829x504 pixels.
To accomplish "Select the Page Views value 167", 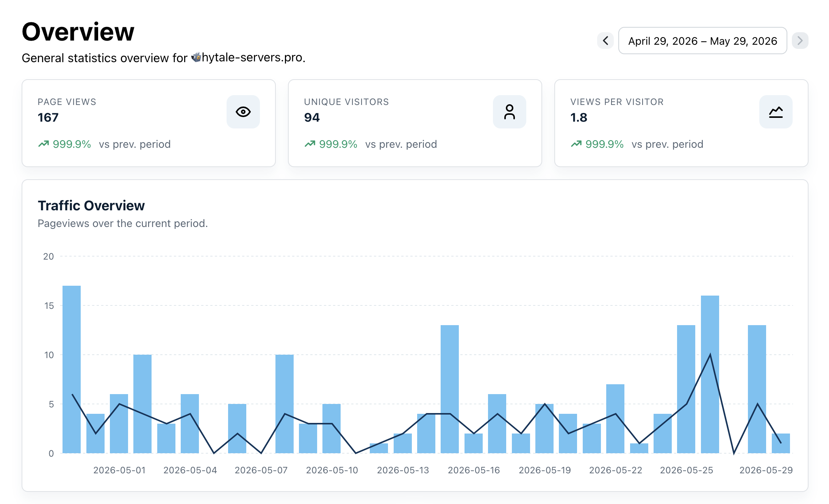I will point(48,117).
